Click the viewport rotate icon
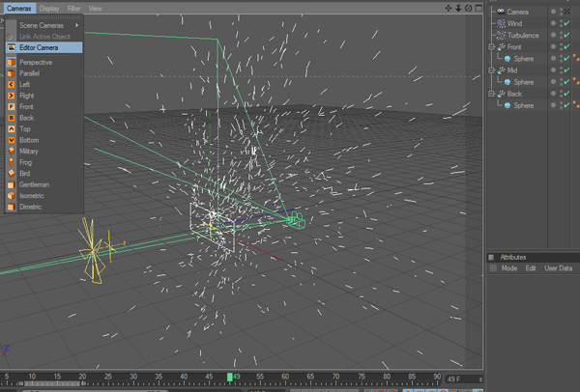Viewport: 580px width, 392px height. point(468,8)
